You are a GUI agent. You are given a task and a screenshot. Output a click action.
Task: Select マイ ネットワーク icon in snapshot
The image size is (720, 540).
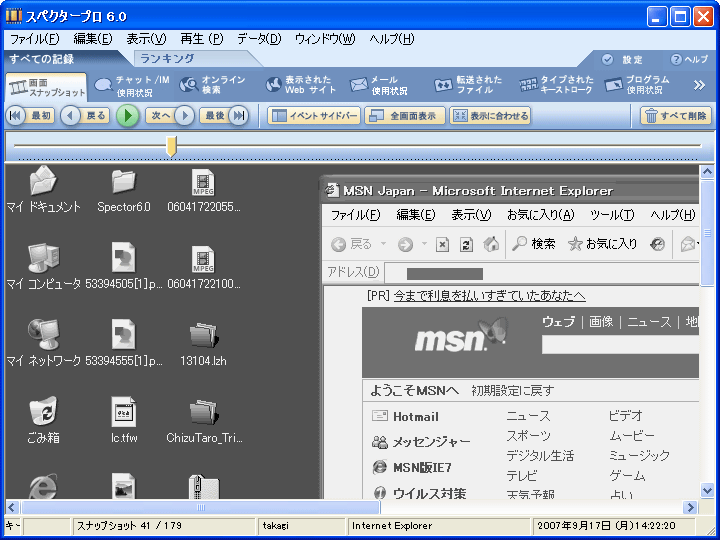(44, 344)
